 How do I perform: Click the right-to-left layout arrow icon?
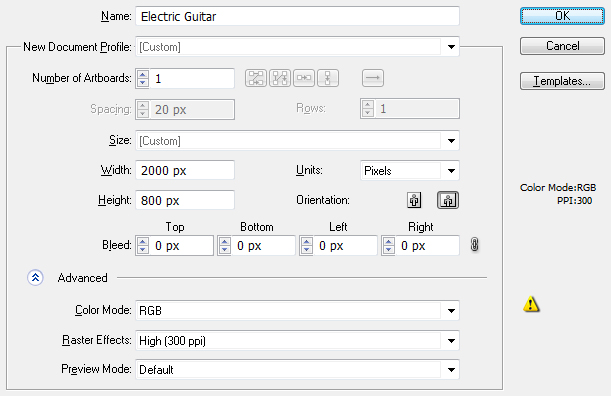(x=373, y=78)
